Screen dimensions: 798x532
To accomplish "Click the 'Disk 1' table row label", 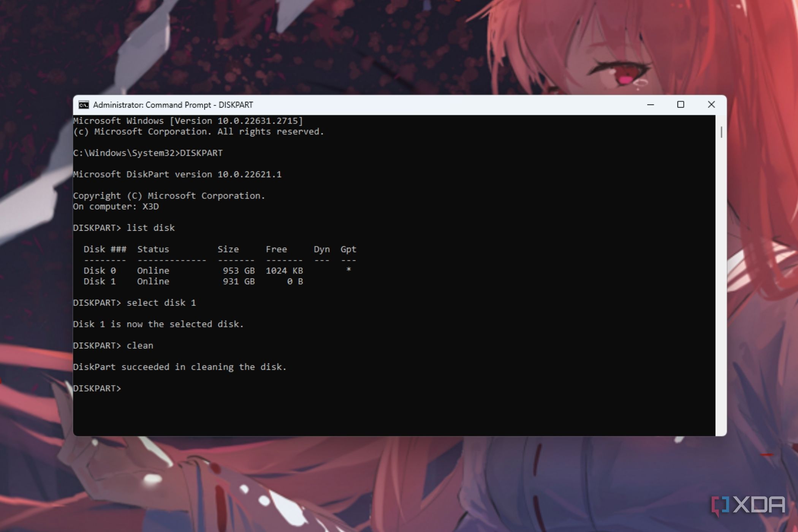I will [x=100, y=281].
